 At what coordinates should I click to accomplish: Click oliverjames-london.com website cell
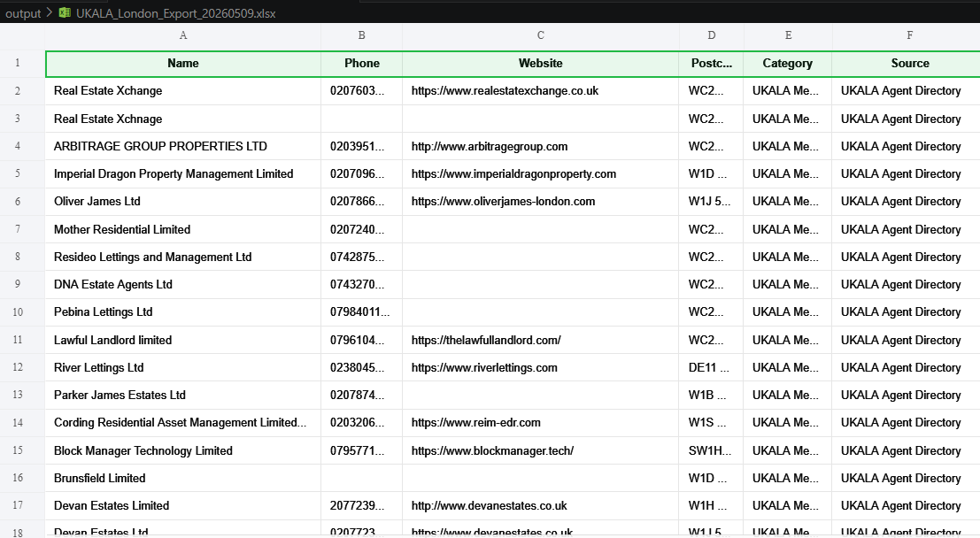click(541, 201)
